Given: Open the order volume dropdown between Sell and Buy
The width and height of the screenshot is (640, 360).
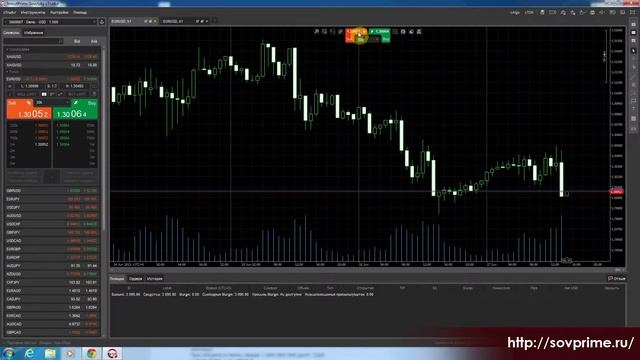Looking at the screenshot, I should 52,102.
